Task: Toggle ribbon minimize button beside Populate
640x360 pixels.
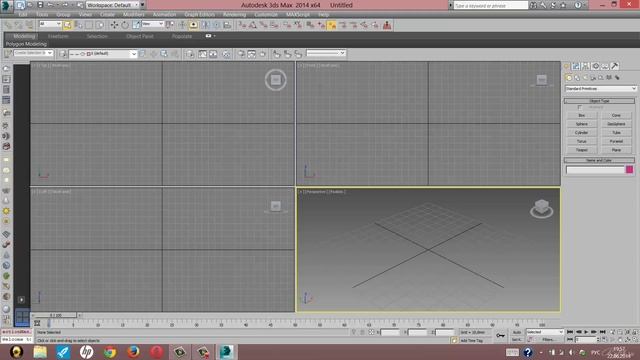Action: point(210,36)
